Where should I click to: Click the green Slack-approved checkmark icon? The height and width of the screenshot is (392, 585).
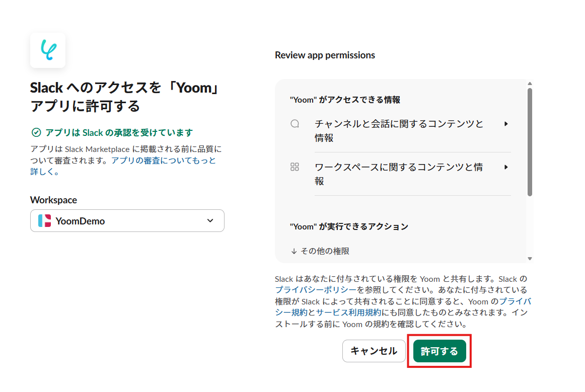[36, 132]
